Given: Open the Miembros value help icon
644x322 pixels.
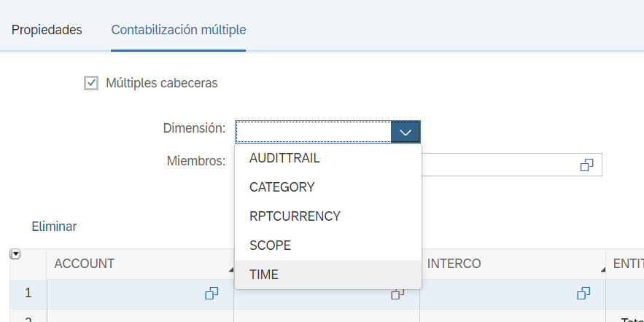Looking at the screenshot, I should pyautogui.click(x=586, y=165).
